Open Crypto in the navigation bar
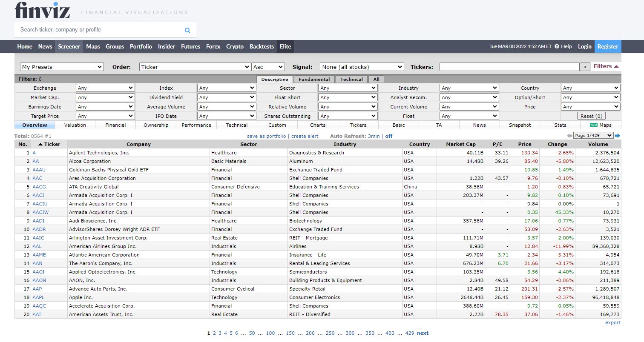644x342 pixels. [x=235, y=46]
